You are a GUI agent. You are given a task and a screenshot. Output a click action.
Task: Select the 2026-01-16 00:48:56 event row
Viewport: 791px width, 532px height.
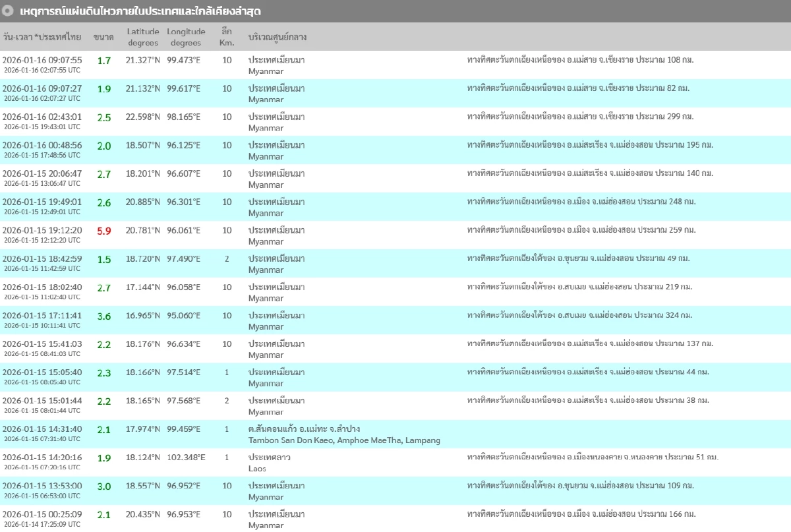tap(42, 145)
